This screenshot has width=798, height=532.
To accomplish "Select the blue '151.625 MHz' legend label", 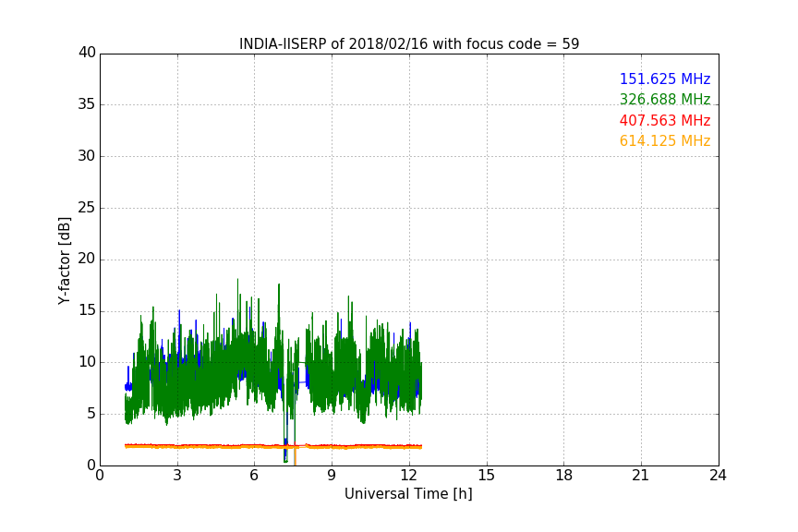I will 665,79.
